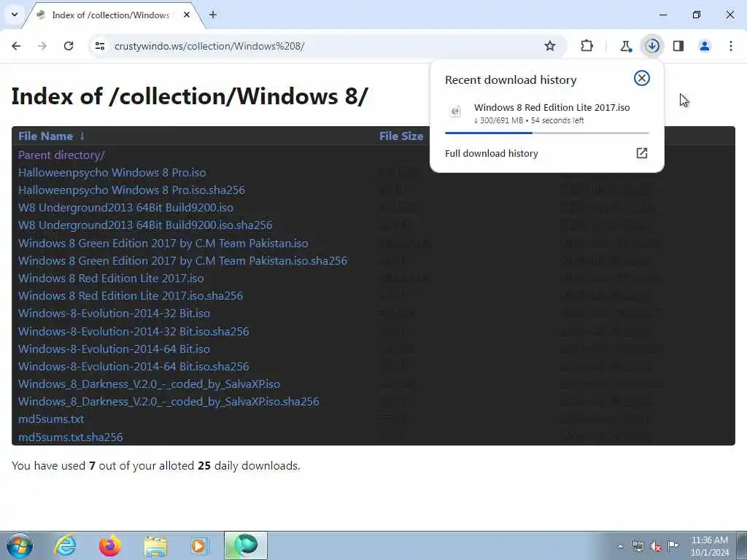The height and width of the screenshot is (560, 747).
Task: Open the Chrome Labs flask icon
Action: click(626, 46)
